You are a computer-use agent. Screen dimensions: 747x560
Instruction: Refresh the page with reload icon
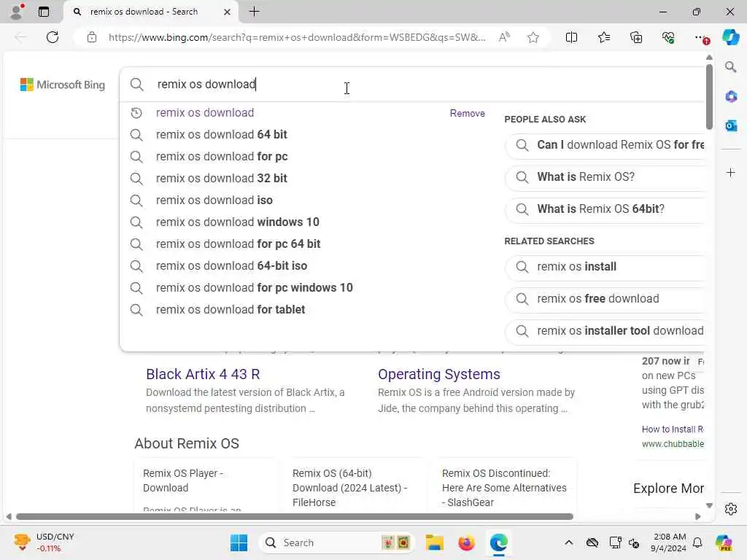53,37
